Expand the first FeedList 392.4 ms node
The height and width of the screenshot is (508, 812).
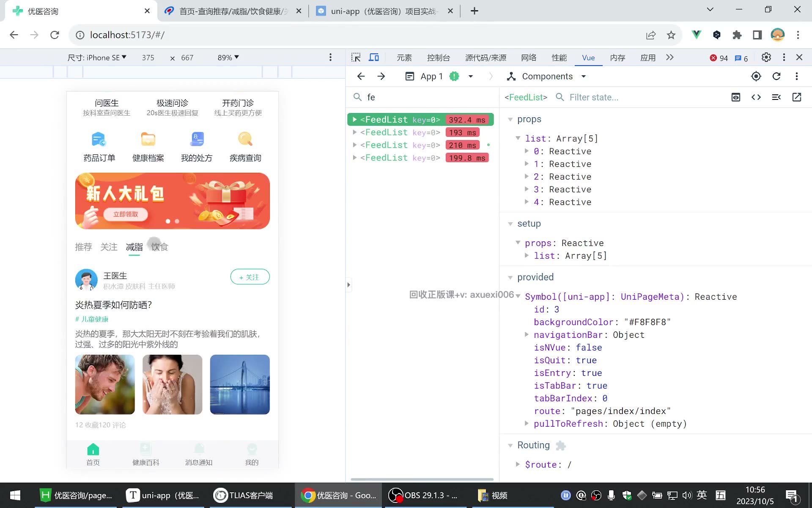pyautogui.click(x=355, y=120)
